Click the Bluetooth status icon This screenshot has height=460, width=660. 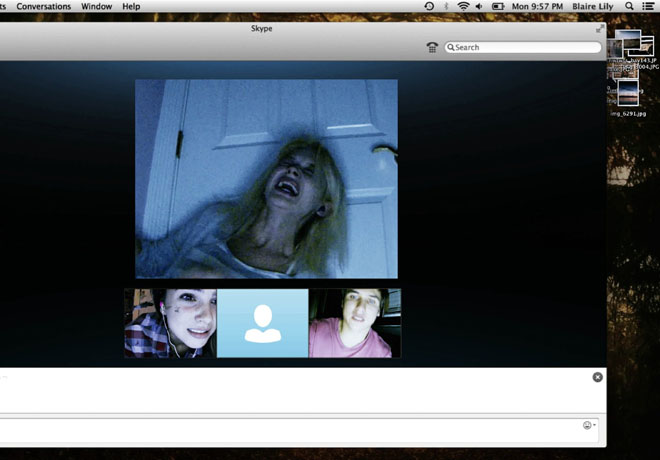[445, 7]
